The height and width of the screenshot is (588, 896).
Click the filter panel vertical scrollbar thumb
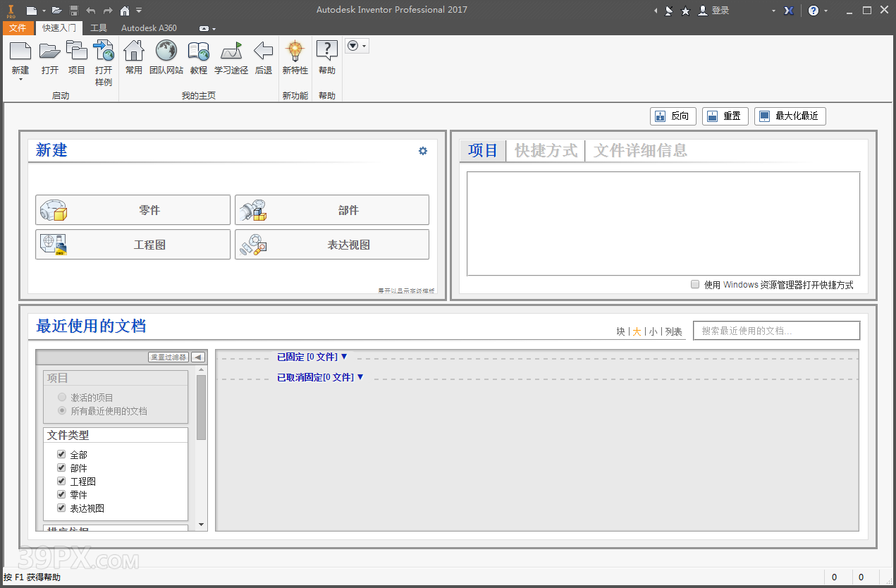[202, 408]
